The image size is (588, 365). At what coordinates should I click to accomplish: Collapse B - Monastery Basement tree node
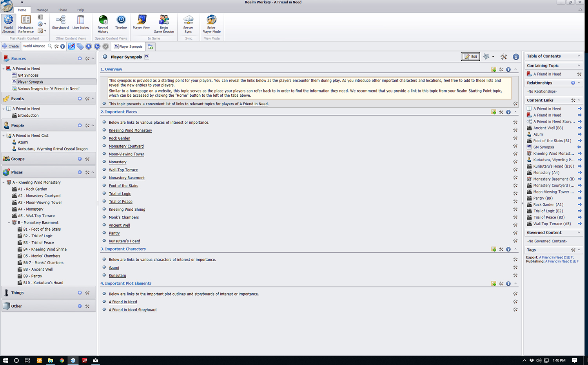(9, 222)
